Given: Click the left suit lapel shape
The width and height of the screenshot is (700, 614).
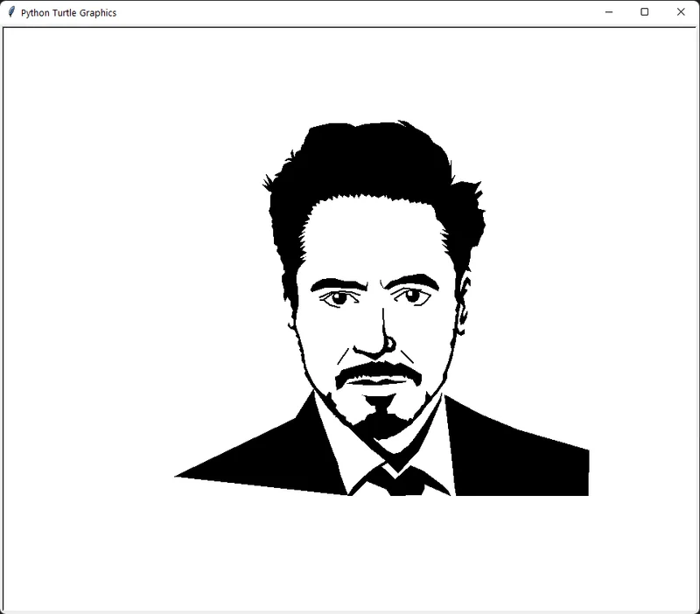Looking at the screenshot, I should tap(289, 455).
